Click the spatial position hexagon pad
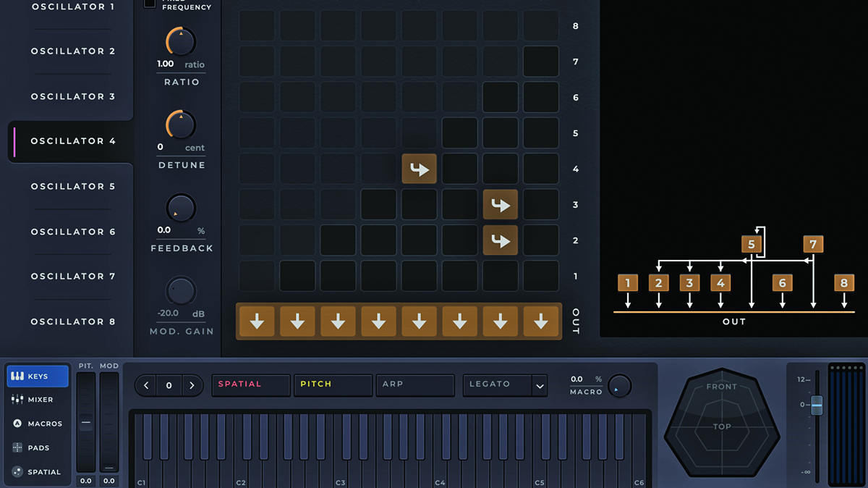This screenshot has width=868, height=488. pyautogui.click(x=722, y=424)
